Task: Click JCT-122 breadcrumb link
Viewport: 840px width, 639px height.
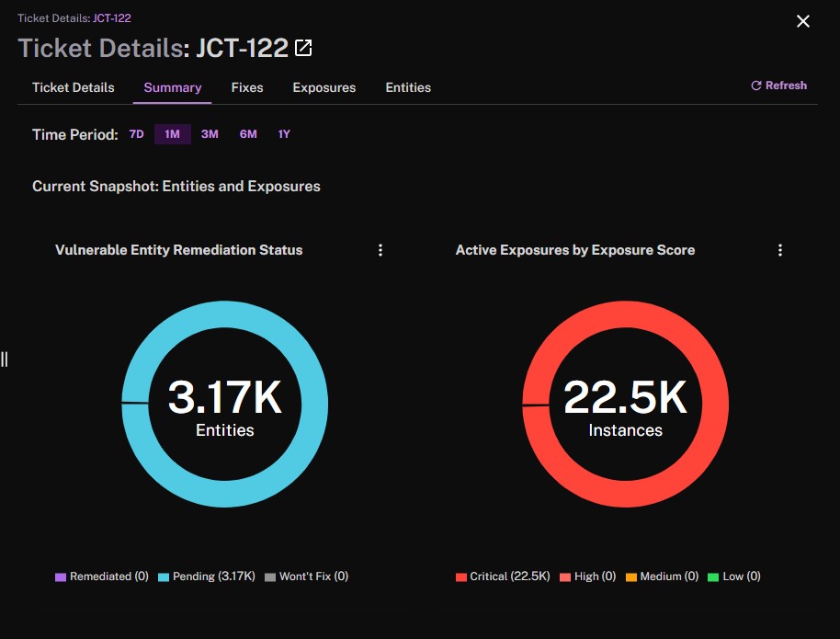Action: point(112,18)
